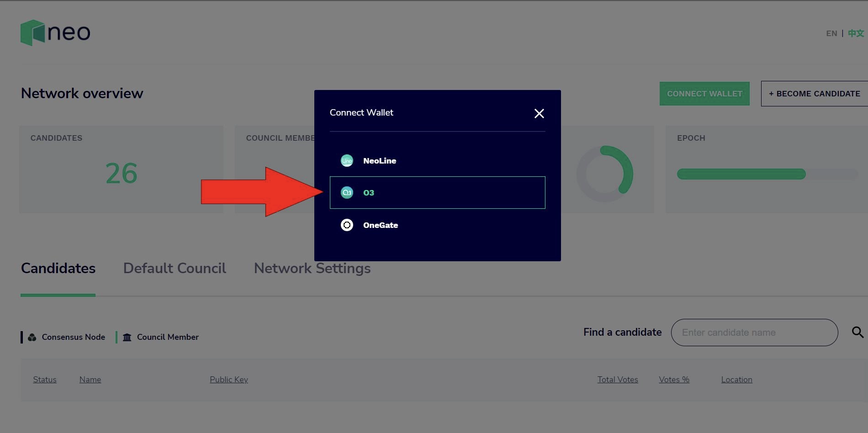
Task: Choose the O3 wallet name
Action: (369, 193)
